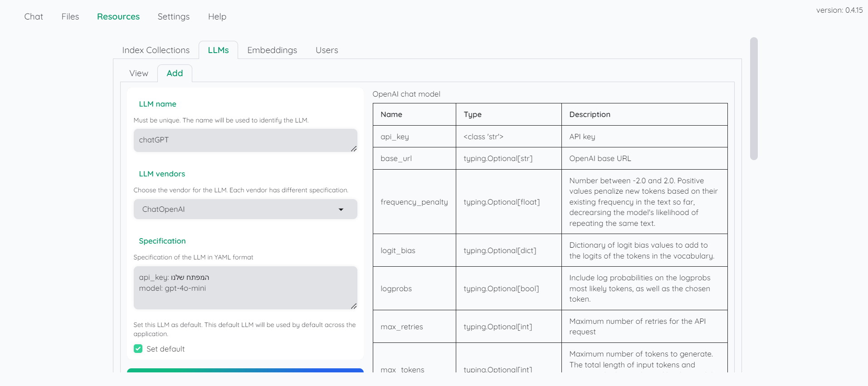The image size is (868, 386).
Task: Click the version 0.4.15 label
Action: pos(839,10)
